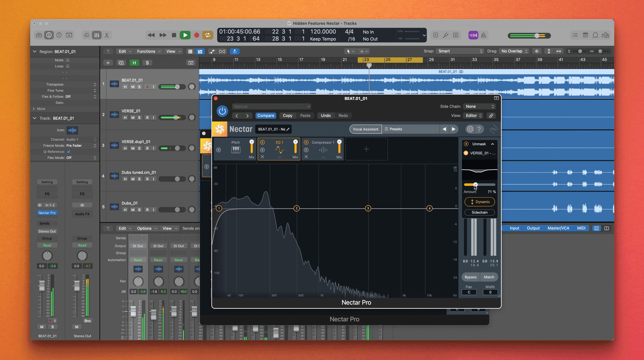Select the Master/VCA tab in mixer

558,228
